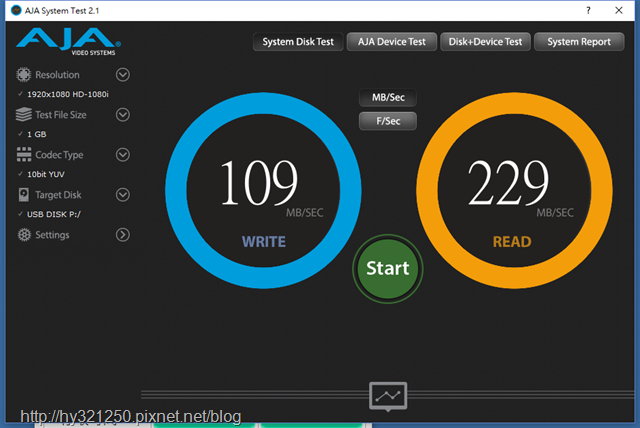
Task: Switch to System Disk Test tab
Action: tap(298, 42)
